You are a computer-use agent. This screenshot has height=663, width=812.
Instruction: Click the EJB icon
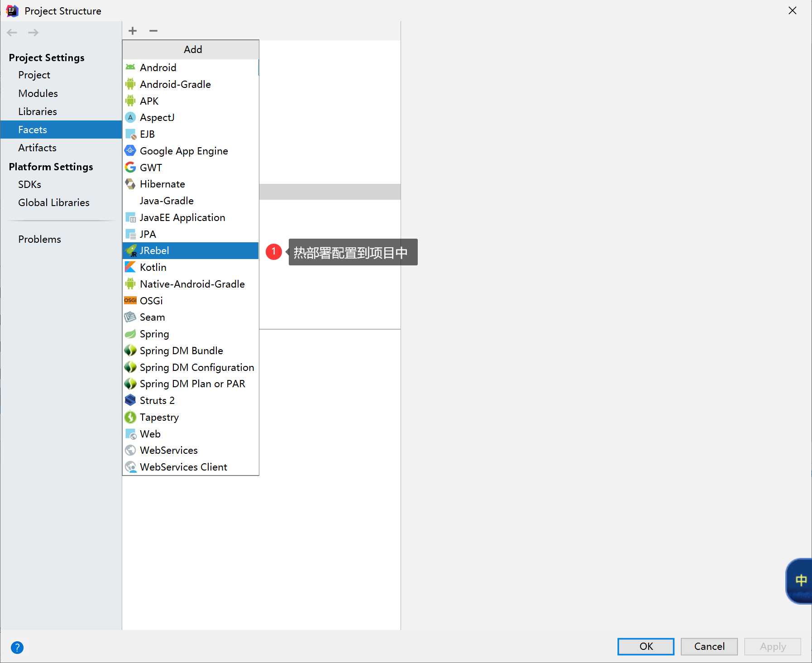pos(130,134)
